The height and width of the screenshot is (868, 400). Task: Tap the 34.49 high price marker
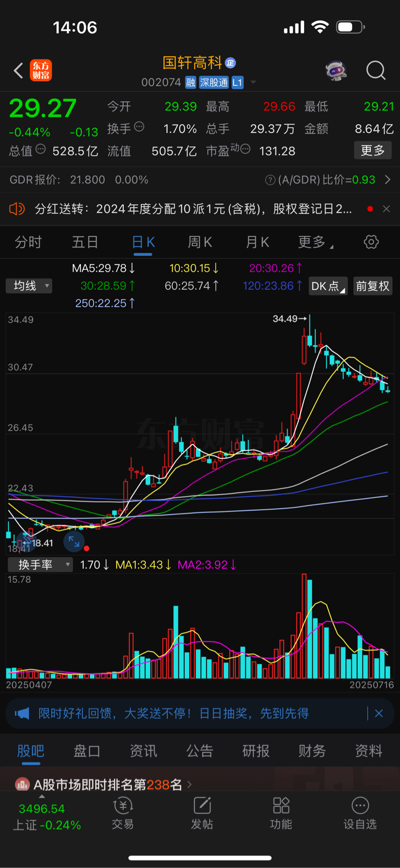pos(290,319)
